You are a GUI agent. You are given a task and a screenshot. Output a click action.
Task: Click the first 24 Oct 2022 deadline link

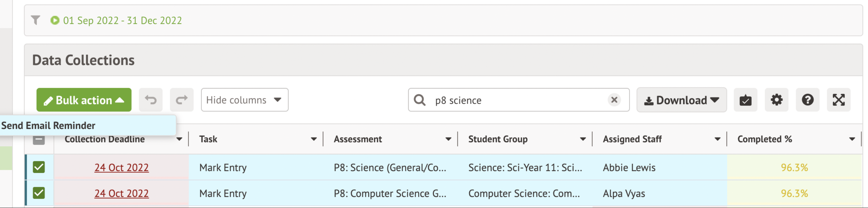pyautogui.click(x=121, y=168)
